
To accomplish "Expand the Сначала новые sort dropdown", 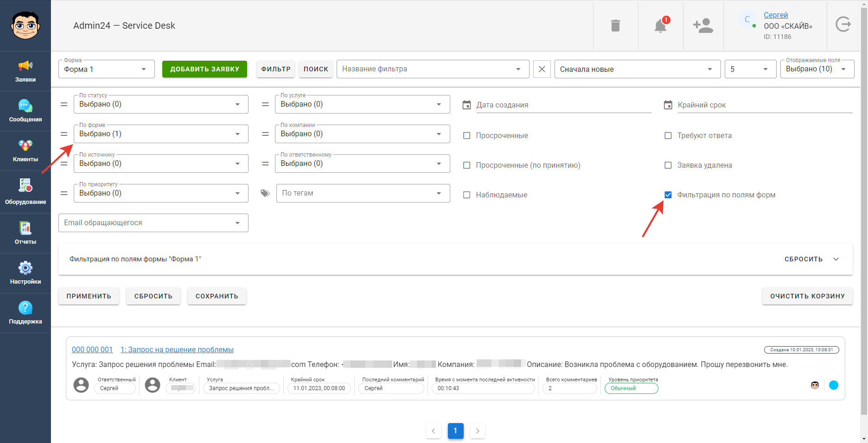I will (638, 69).
